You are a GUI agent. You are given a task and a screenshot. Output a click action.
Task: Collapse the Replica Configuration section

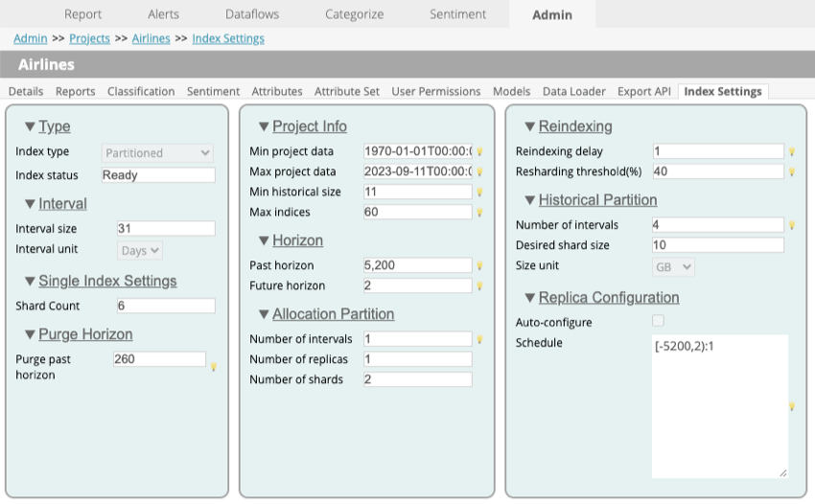coord(530,298)
